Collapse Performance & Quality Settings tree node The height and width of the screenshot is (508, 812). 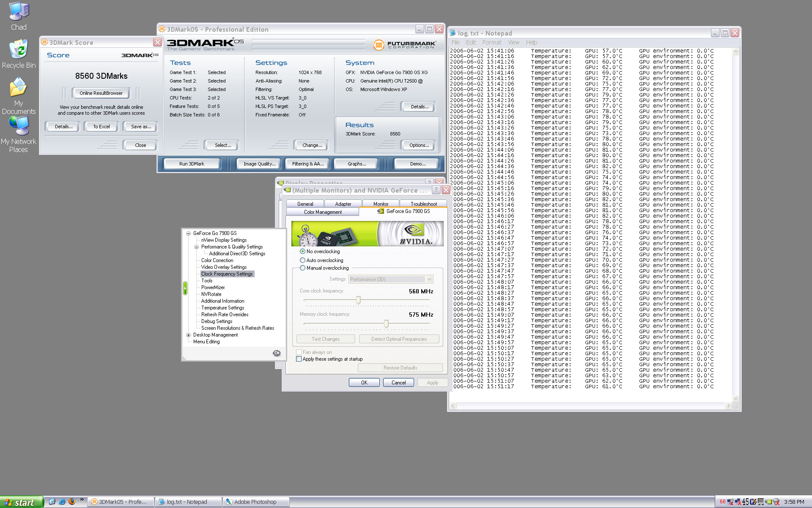click(x=196, y=247)
